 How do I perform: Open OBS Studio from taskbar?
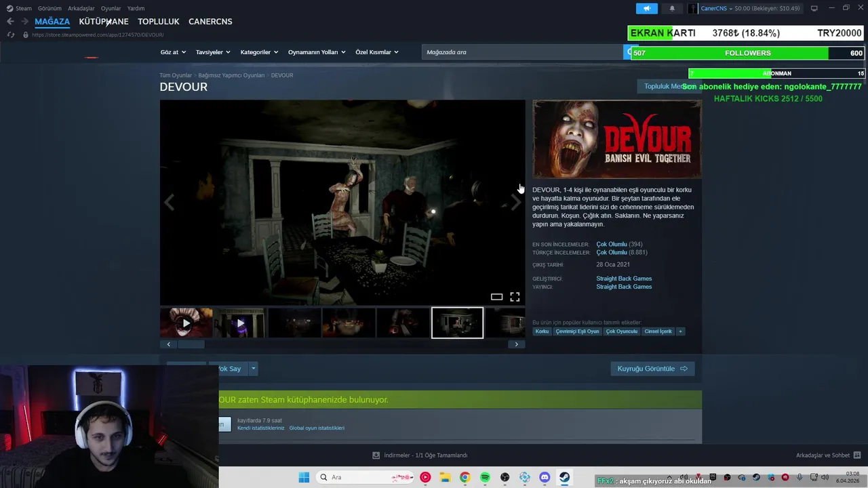pyautogui.click(x=505, y=477)
